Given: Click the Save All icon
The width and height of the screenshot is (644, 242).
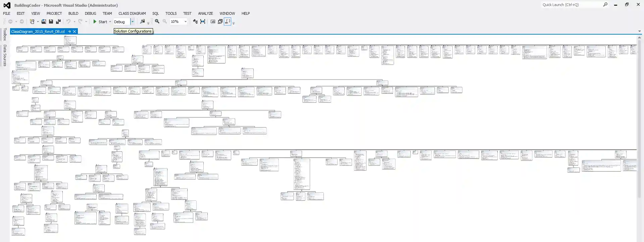Looking at the screenshot, I should pyautogui.click(x=58, y=21).
